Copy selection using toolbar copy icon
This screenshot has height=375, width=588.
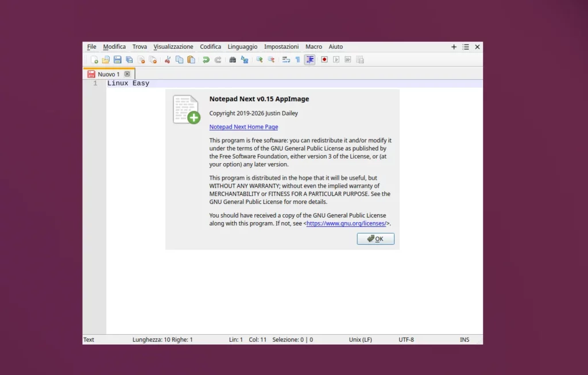coord(179,60)
